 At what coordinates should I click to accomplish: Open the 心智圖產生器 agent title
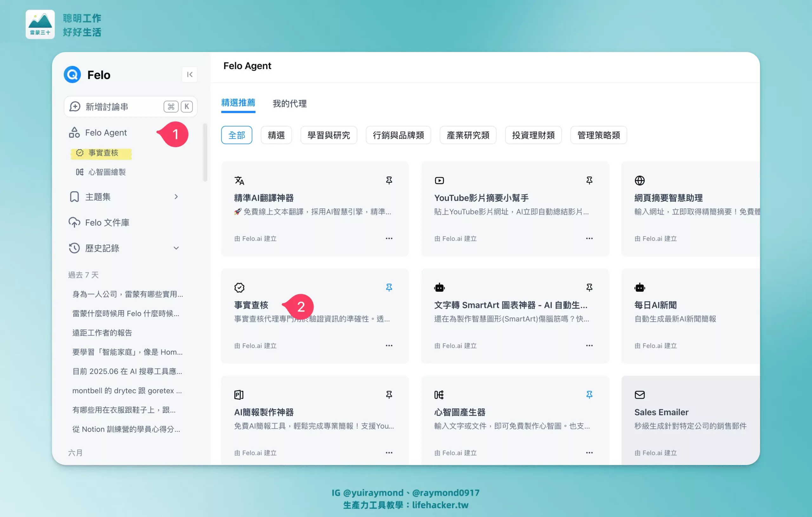[x=460, y=412]
